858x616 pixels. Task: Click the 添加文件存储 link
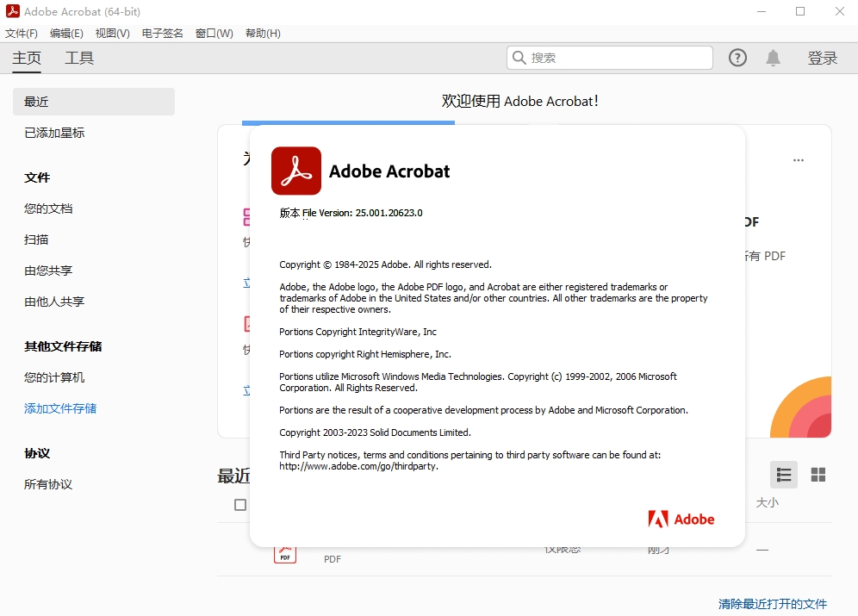pos(60,408)
